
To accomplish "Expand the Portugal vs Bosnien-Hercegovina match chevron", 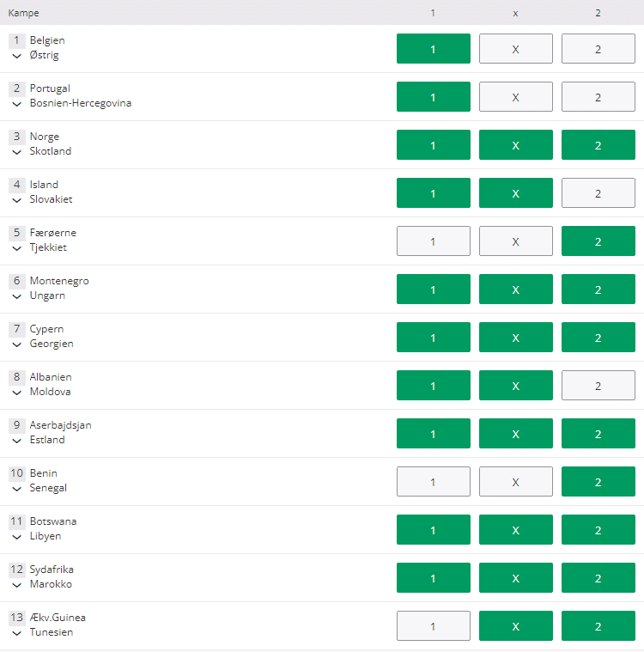I will click(x=16, y=104).
